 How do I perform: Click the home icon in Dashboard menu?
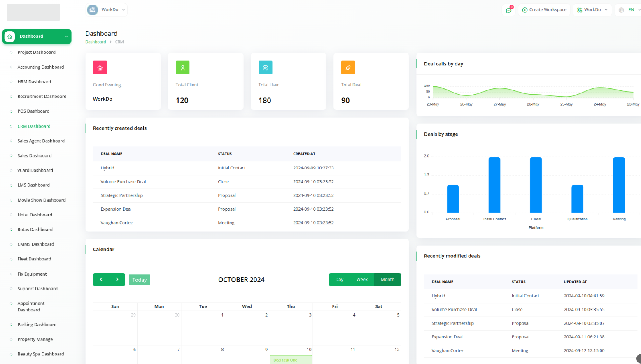10,37
